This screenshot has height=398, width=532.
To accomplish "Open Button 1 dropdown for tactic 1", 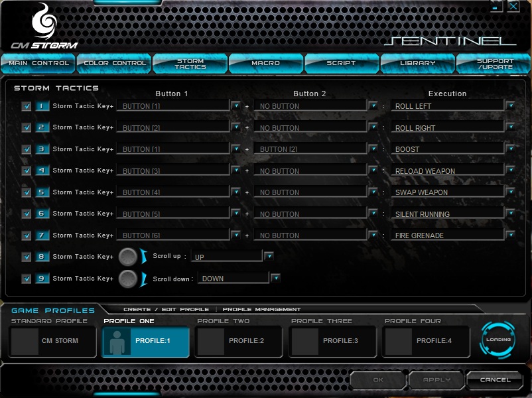I will coord(235,106).
